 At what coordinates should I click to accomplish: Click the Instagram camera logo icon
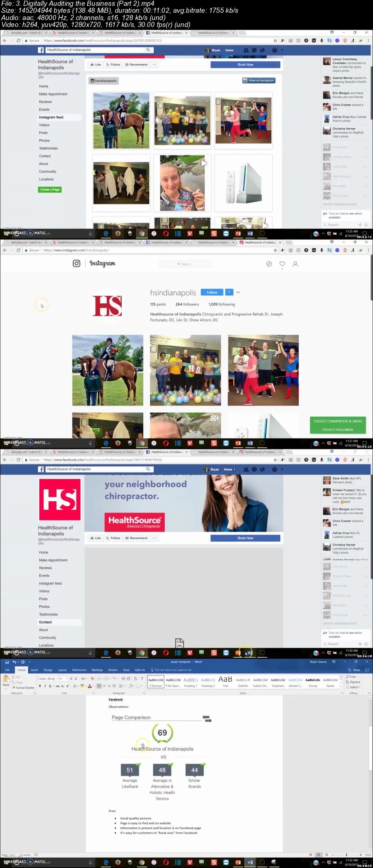pos(76,264)
